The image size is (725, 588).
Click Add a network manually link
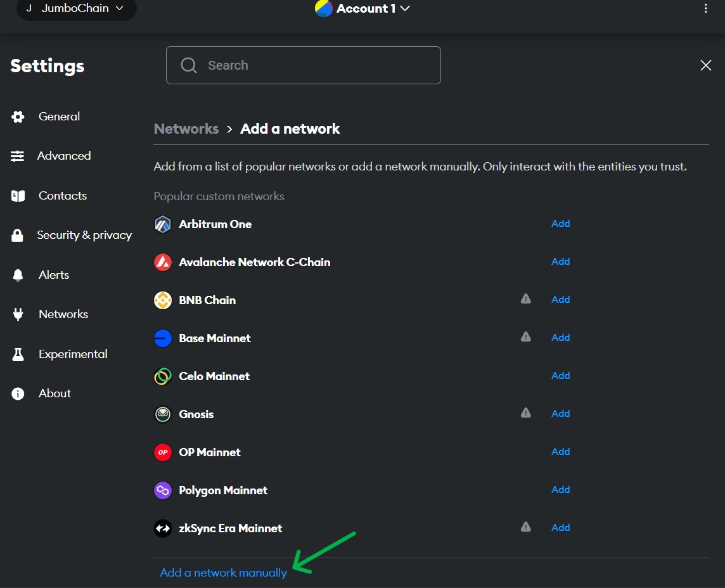coord(223,573)
